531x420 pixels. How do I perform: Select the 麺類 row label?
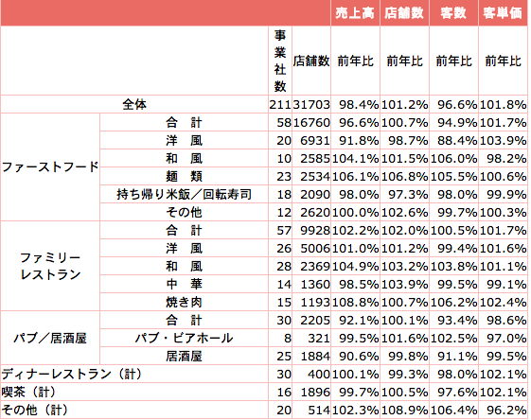pos(184,176)
